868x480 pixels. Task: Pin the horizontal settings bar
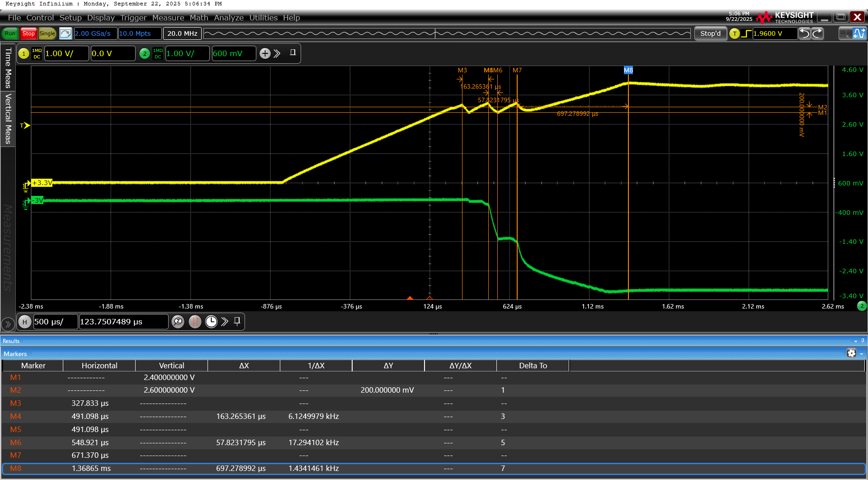[x=237, y=321]
